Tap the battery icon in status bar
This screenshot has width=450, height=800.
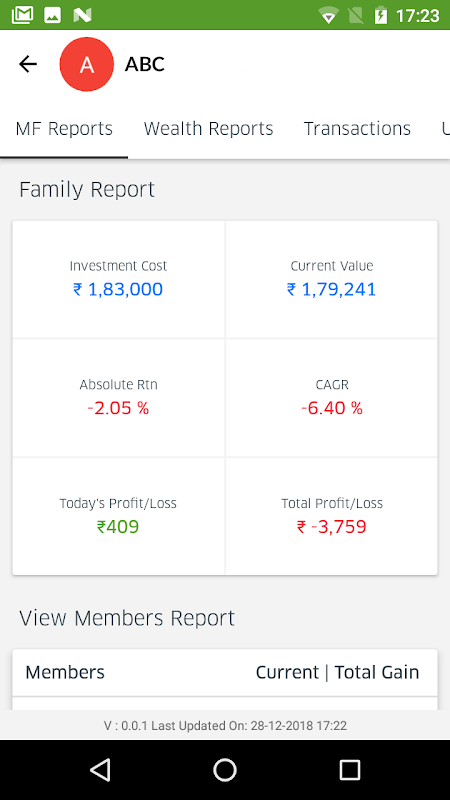(381, 15)
